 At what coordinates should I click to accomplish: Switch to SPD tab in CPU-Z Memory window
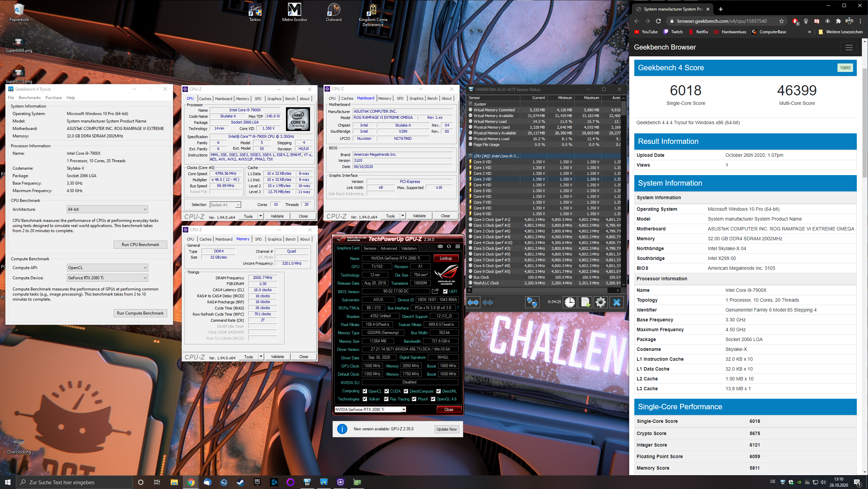[258, 239]
